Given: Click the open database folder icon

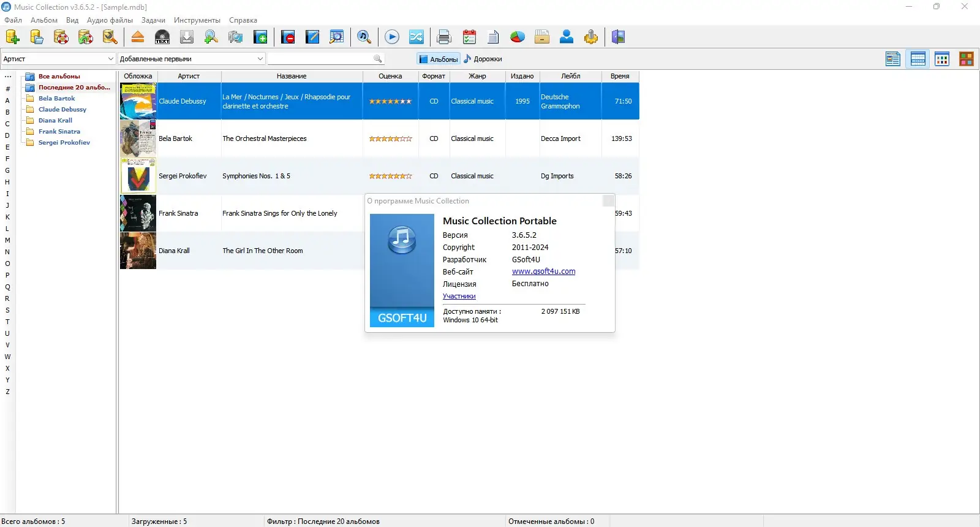Looking at the screenshot, I should coord(37,37).
